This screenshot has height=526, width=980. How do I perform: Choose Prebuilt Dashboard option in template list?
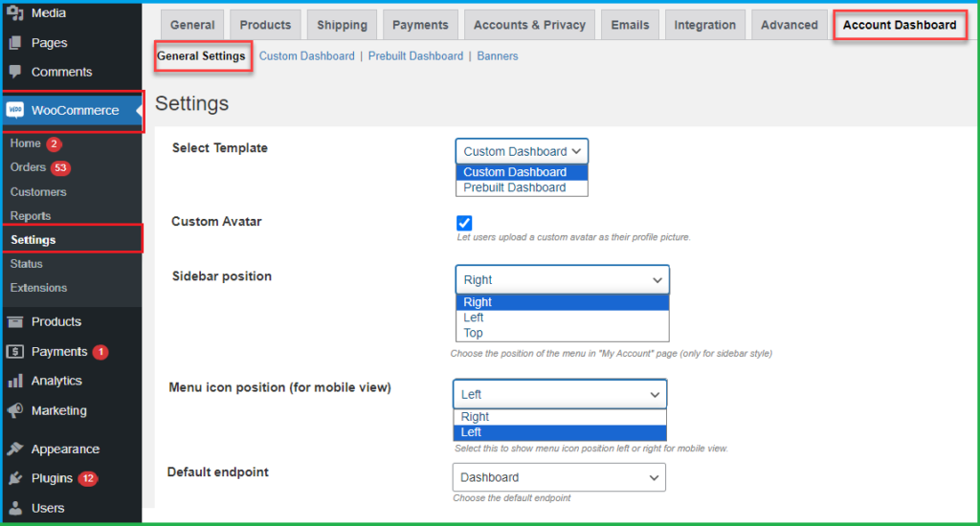click(x=522, y=187)
